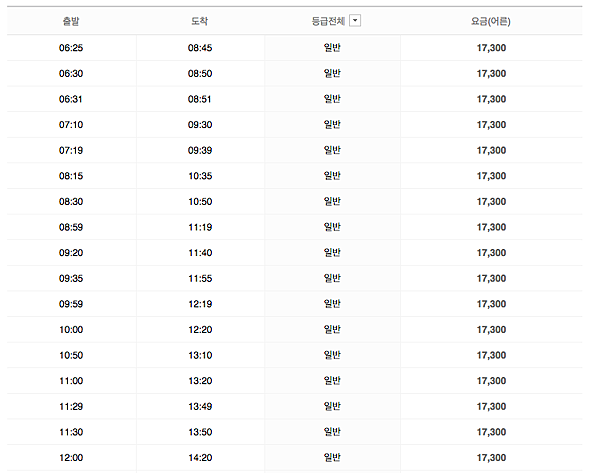Click the 10:50 arrival time cell
The image size is (600, 473).
pos(200,202)
